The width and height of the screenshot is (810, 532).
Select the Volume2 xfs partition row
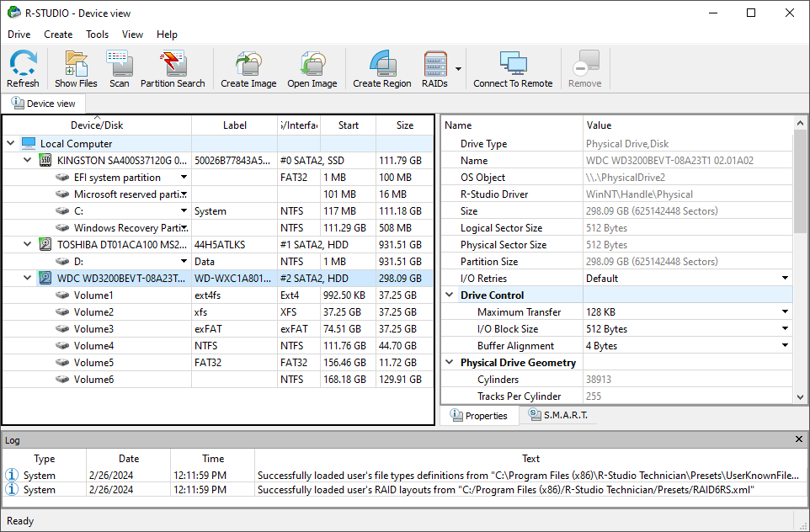point(218,312)
